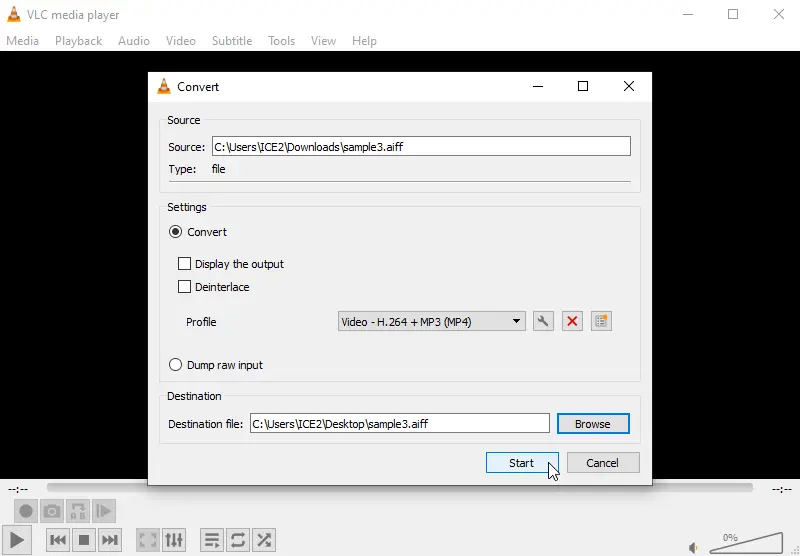Click the Record button
The image size is (800, 556).
point(26,511)
